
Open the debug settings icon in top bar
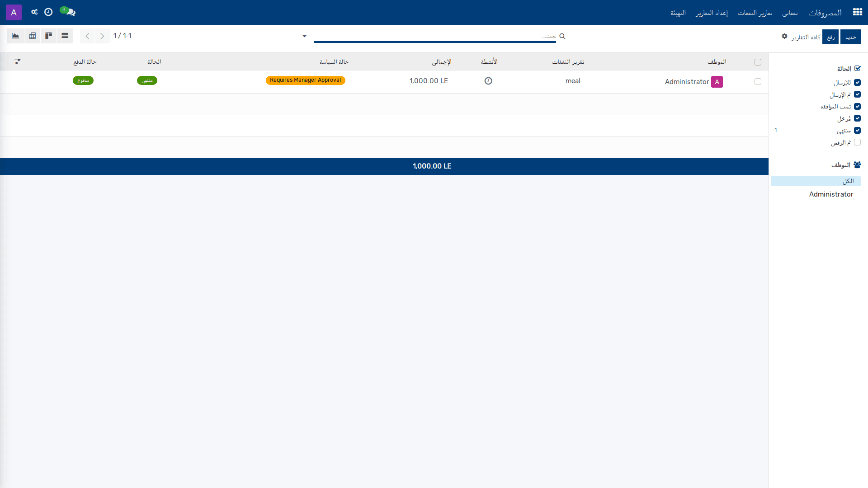click(x=34, y=12)
